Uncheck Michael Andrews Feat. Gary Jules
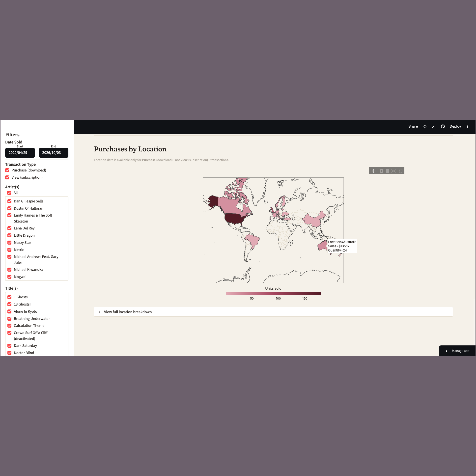 (9, 257)
